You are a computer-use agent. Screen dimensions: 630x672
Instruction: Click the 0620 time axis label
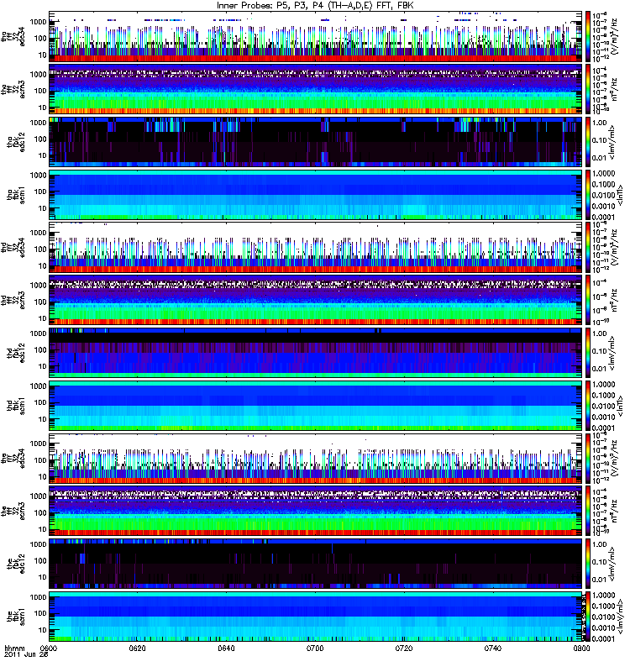137,648
